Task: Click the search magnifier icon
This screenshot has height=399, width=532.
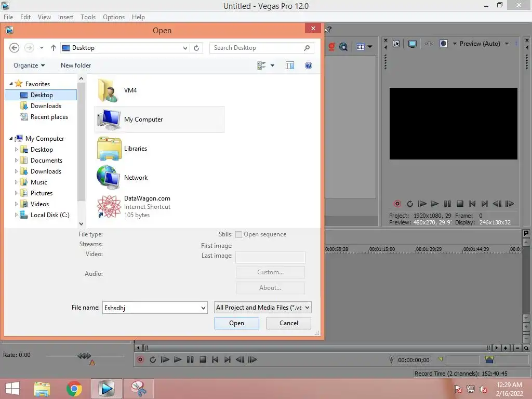Action: pos(307,48)
